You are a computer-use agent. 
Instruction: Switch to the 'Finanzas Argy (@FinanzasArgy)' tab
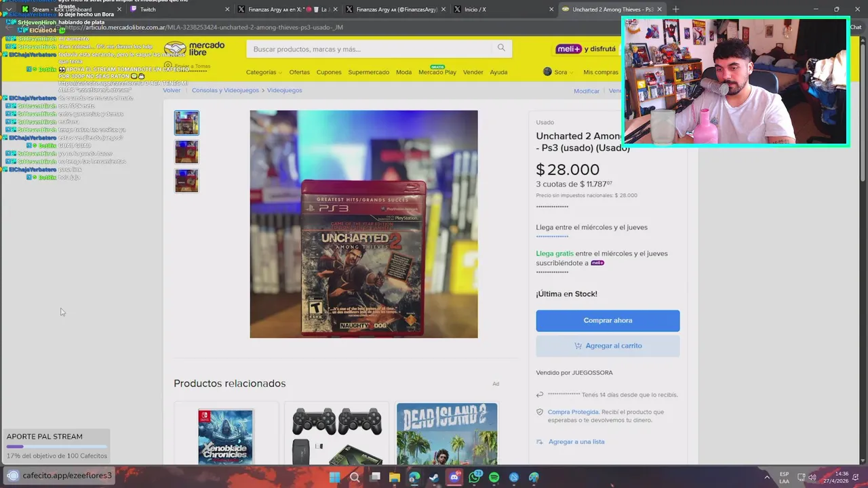click(394, 9)
